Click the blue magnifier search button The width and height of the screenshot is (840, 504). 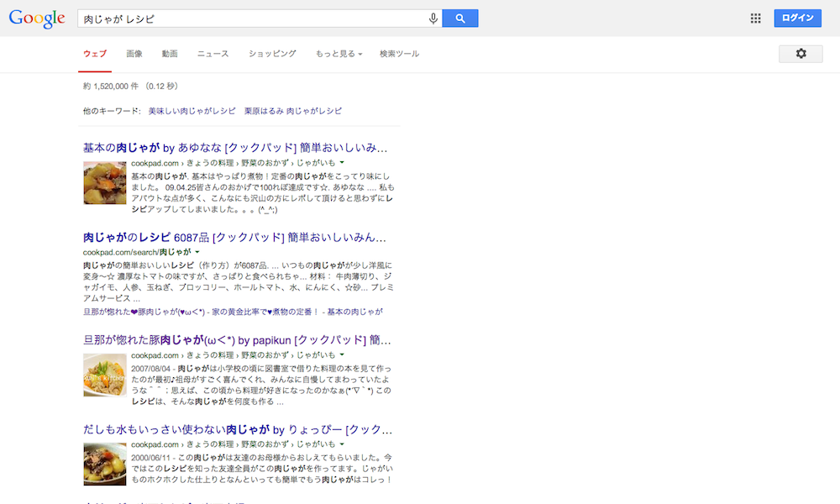tap(459, 18)
